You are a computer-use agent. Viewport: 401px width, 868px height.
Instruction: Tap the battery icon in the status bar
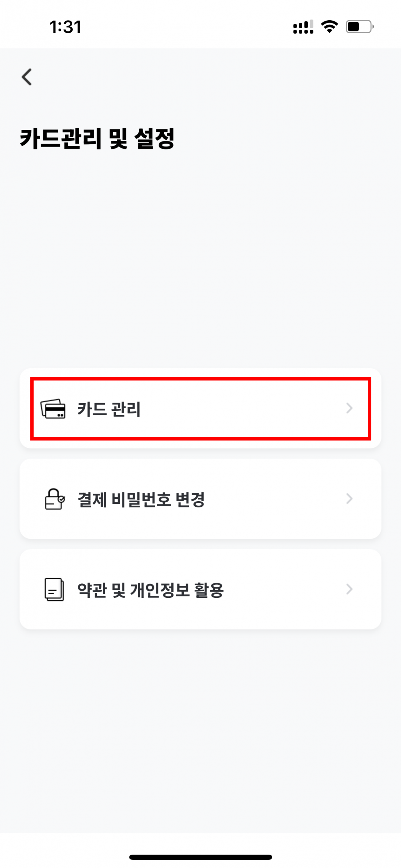point(359,27)
